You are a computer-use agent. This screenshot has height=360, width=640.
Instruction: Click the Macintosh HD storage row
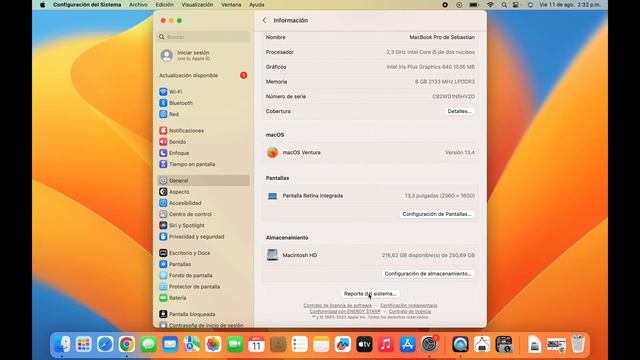click(x=370, y=255)
